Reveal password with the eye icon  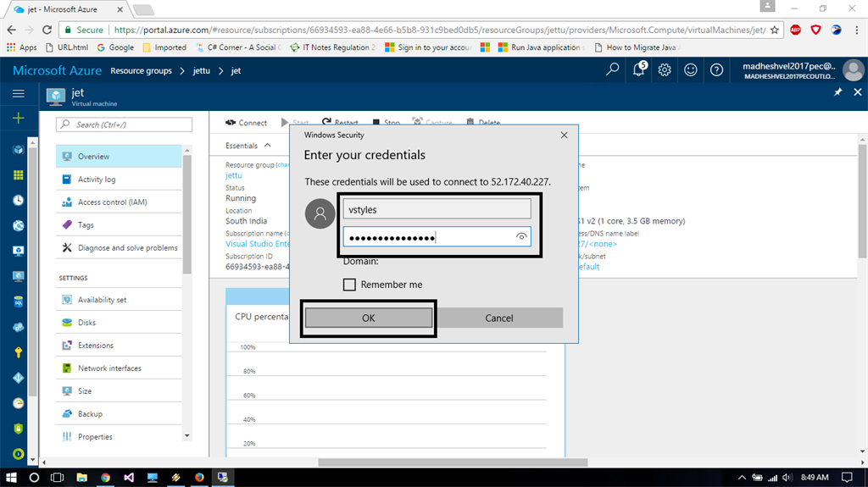[x=521, y=237]
